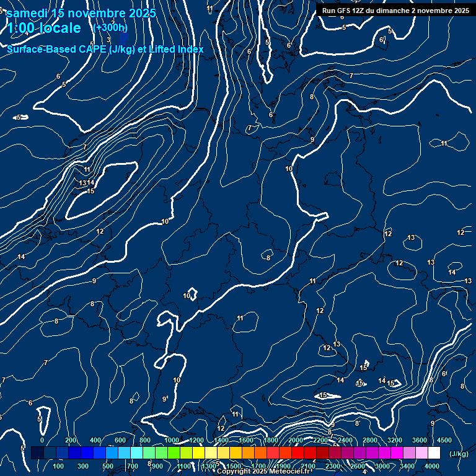
Task: Select the darkest navy swatch at legend start
Action: pyautogui.click(x=37, y=453)
